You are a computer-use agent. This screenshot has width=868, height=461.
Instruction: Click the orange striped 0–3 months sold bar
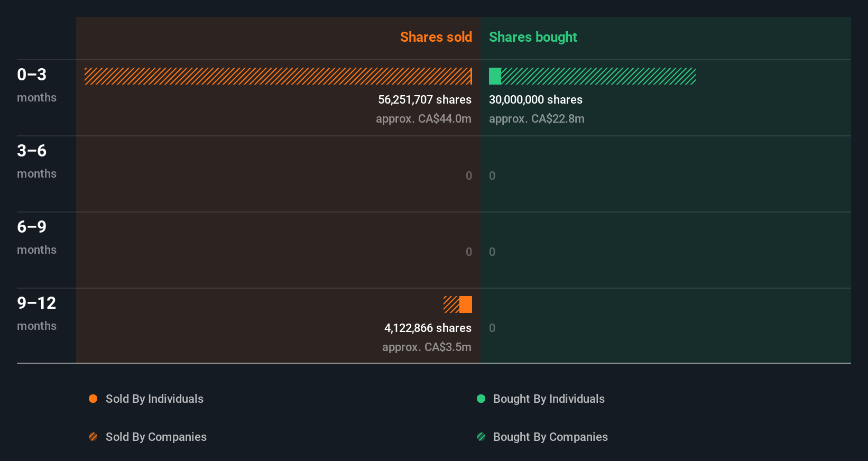pos(278,76)
